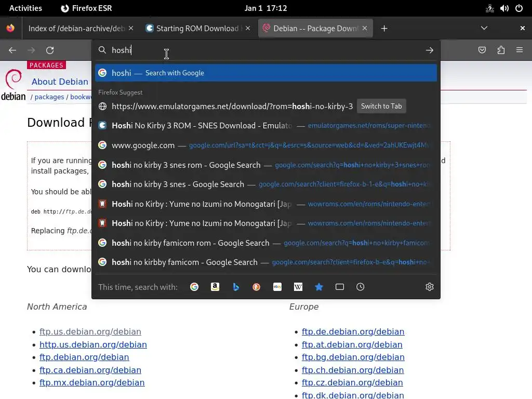Open ftp.dk.debian.org/debian mirror
532x399 pixels.
click(x=353, y=395)
